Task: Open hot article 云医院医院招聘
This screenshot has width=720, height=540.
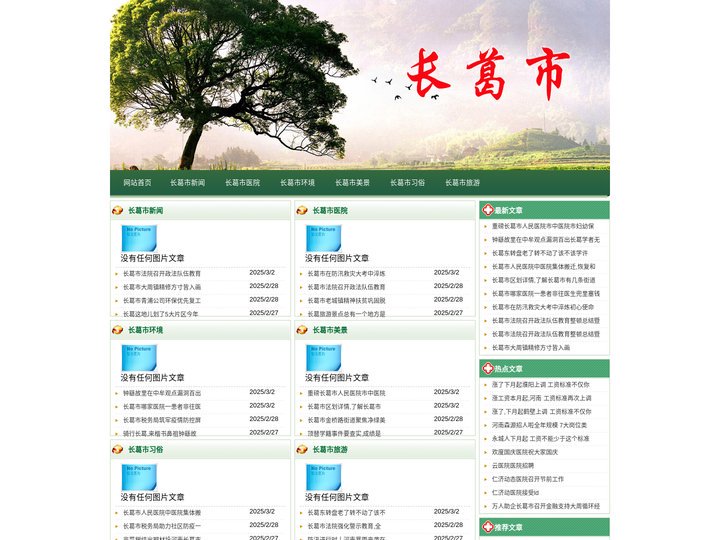Action: [513, 465]
